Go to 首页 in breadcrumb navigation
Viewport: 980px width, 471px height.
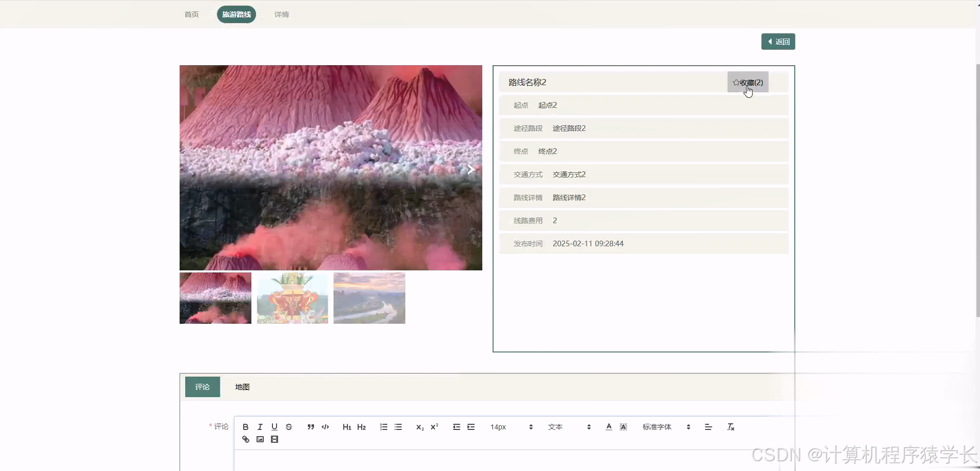click(191, 14)
